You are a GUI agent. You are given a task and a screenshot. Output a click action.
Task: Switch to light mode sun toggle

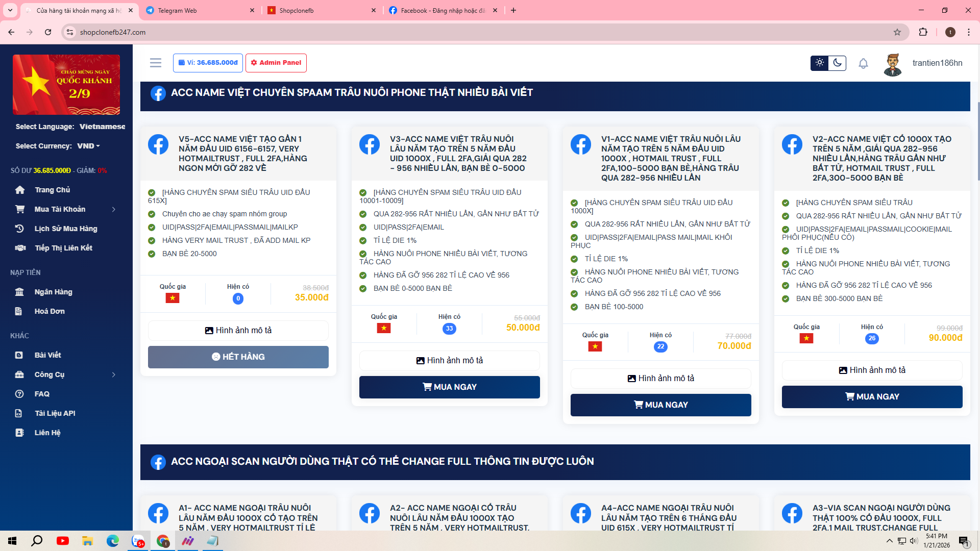(820, 63)
